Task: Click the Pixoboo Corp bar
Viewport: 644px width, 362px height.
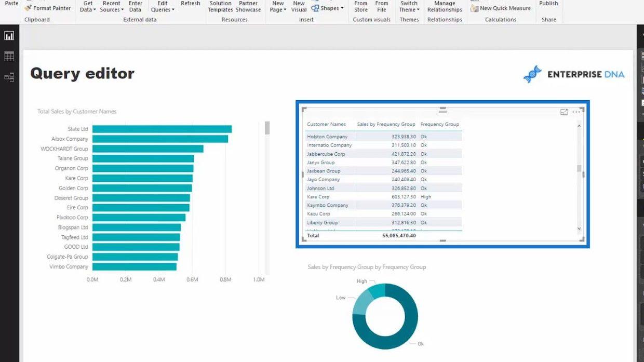Action: pyautogui.click(x=139, y=218)
